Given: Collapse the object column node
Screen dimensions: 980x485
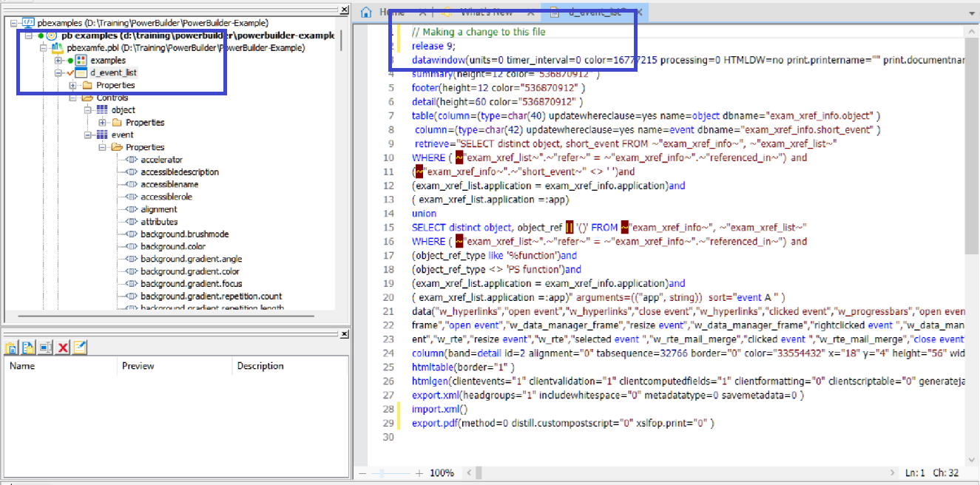Looking at the screenshot, I should 87,109.
